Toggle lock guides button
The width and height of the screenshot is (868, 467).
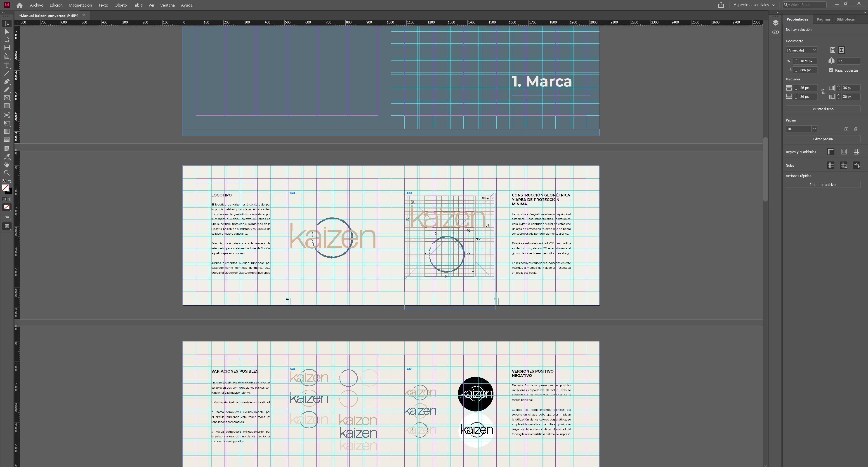click(843, 165)
